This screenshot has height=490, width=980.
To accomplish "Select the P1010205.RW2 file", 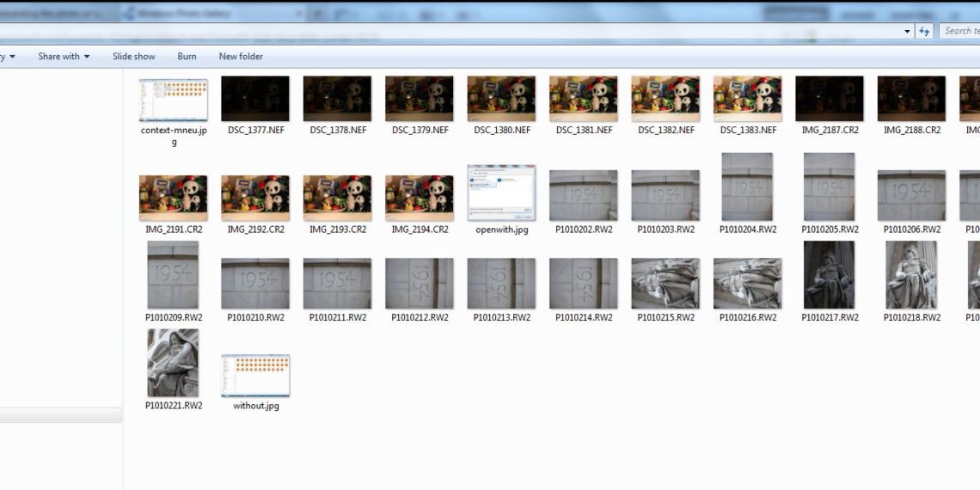I will tap(830, 187).
